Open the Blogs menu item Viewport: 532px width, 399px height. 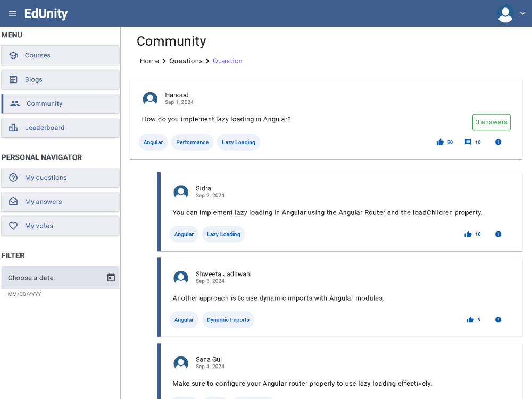click(61, 79)
